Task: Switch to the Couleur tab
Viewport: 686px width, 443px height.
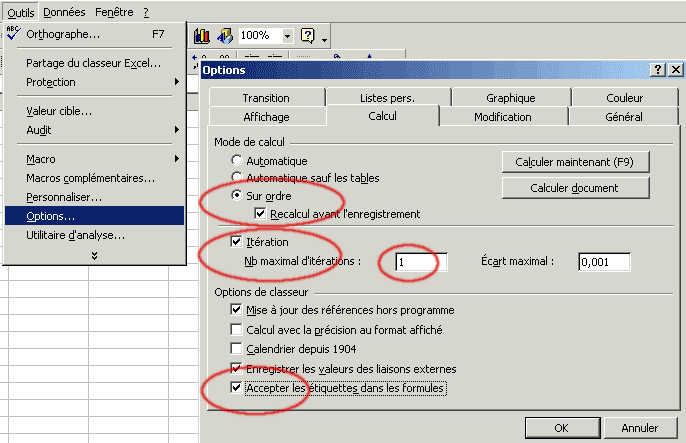Action: [x=625, y=98]
